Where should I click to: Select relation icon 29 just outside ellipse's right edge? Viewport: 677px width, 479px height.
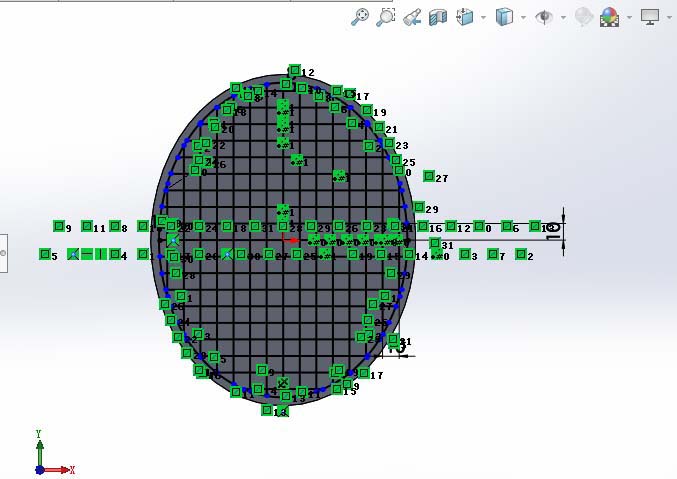pos(419,207)
